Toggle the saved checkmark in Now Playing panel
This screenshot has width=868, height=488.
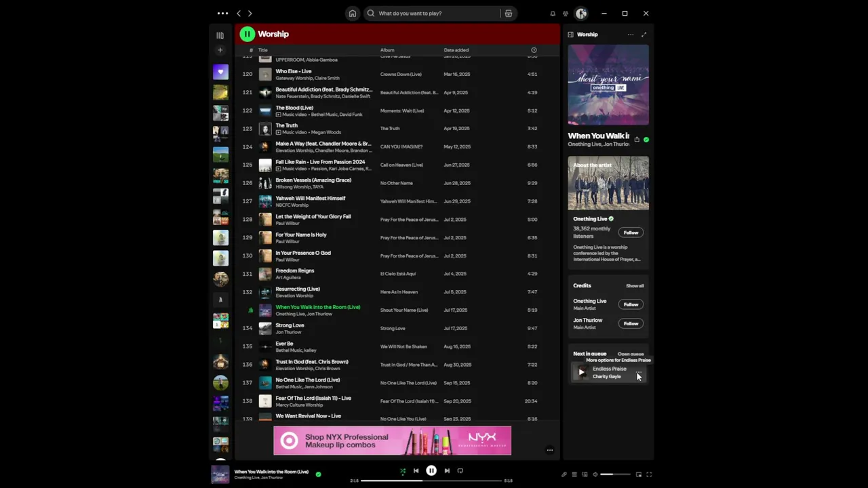point(646,140)
